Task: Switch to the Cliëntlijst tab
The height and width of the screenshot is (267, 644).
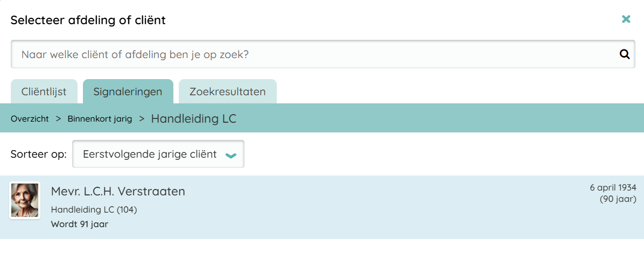Action: click(x=44, y=92)
